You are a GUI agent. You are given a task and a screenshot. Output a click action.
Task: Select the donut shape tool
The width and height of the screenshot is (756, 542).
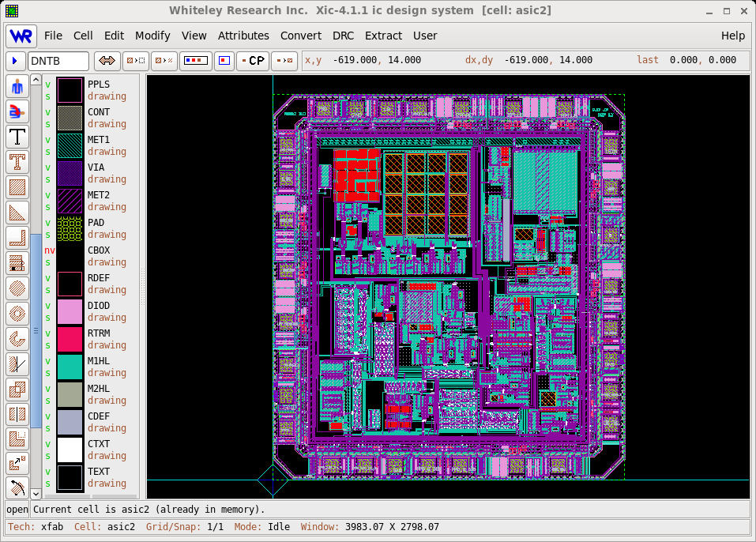pos(17,314)
